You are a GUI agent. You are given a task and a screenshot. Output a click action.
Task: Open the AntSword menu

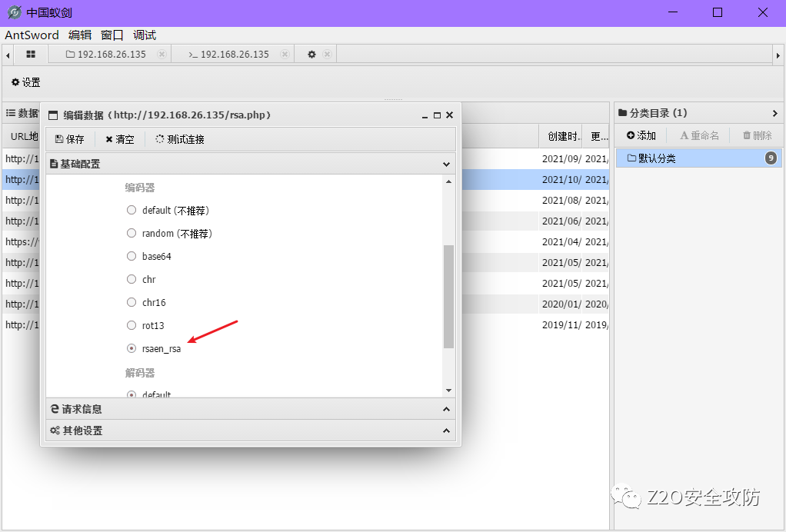[32, 35]
